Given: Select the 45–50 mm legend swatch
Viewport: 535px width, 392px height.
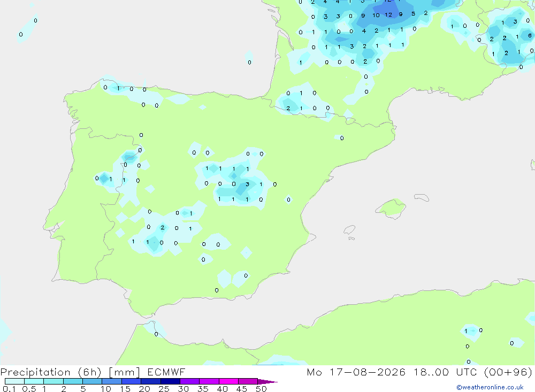Looking at the screenshot, I should [x=248, y=381].
